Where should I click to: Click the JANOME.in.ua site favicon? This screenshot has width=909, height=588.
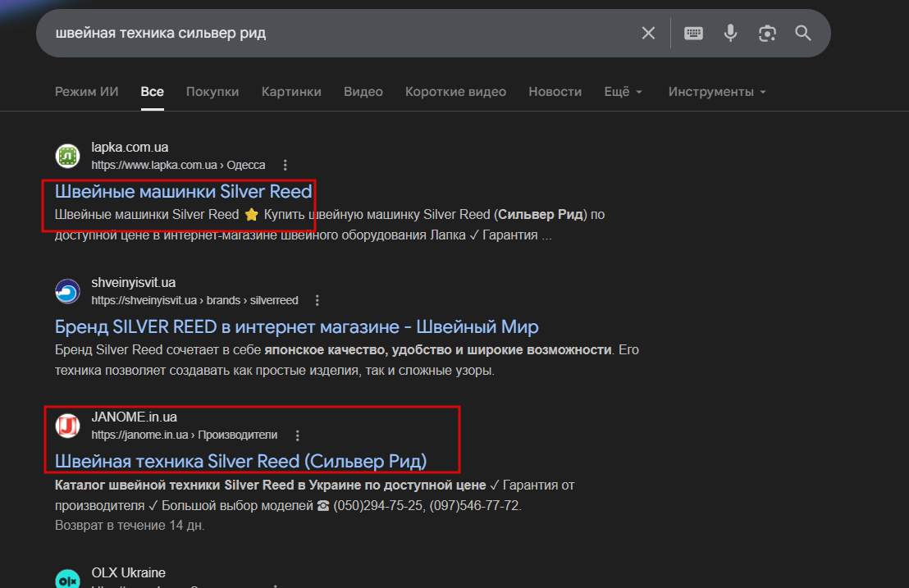pyautogui.click(x=68, y=426)
